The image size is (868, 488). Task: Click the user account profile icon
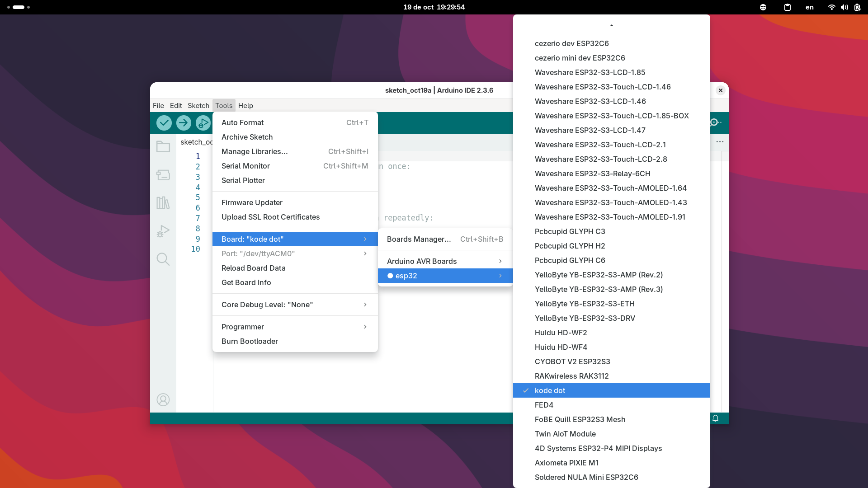point(163,399)
